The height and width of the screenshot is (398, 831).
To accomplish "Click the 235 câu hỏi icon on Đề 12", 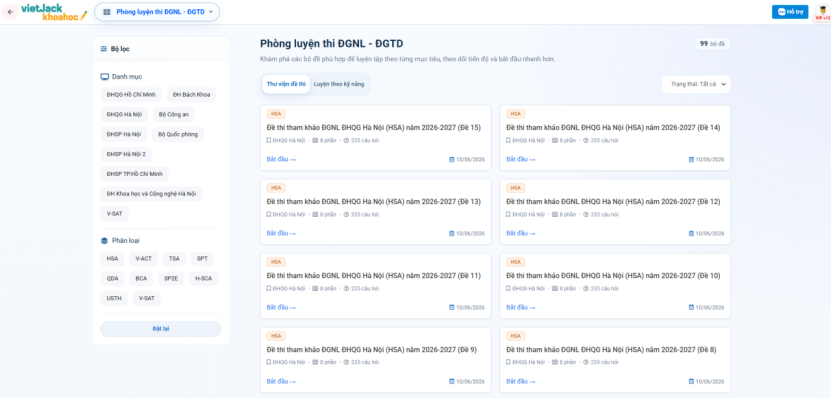I will tap(586, 215).
